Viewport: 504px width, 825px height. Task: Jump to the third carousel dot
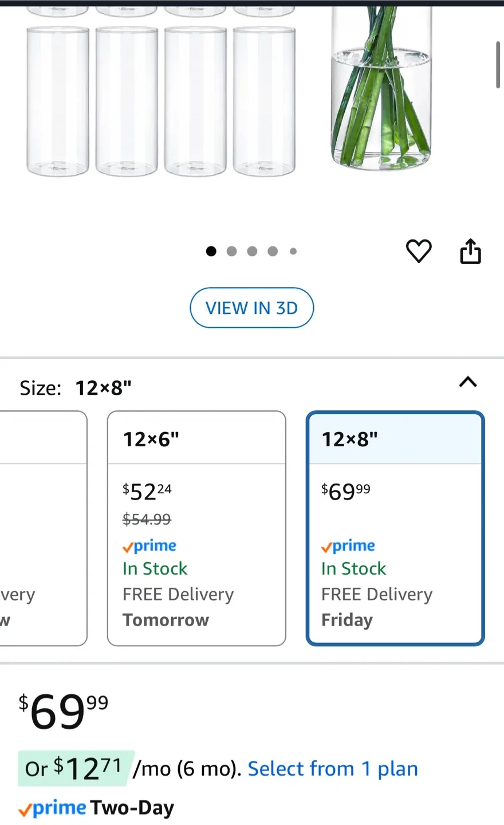[x=252, y=251]
